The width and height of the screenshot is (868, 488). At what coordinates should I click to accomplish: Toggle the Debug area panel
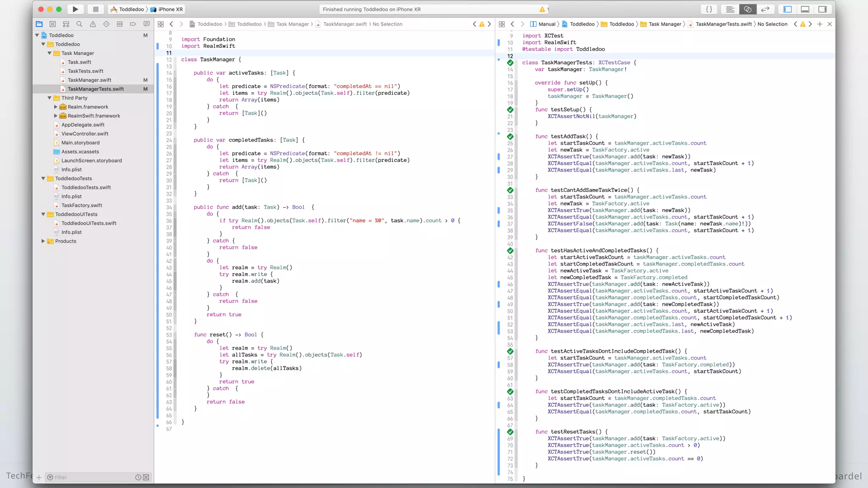[805, 9]
